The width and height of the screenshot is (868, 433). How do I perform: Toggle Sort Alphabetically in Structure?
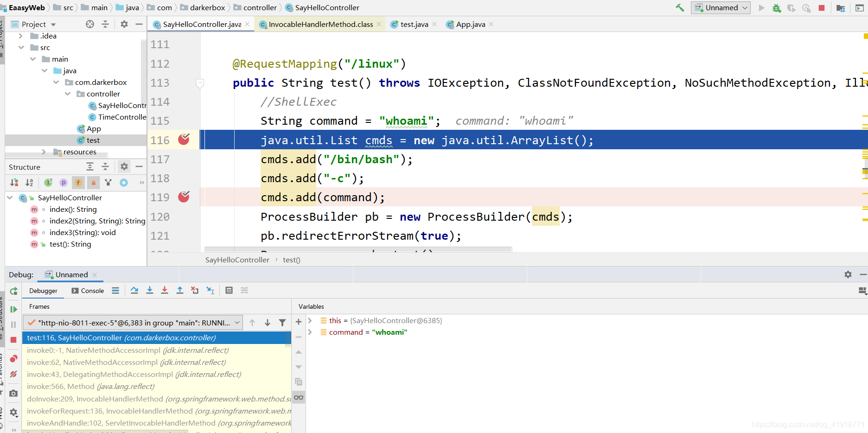pos(29,183)
